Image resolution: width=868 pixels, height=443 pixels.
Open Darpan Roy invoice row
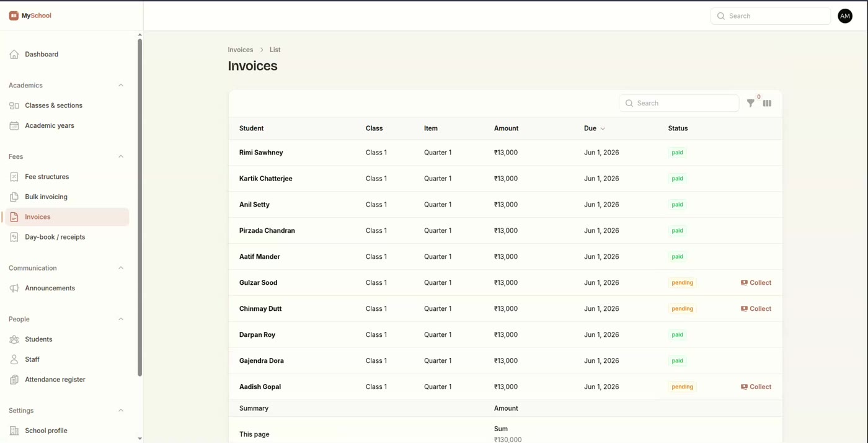[x=505, y=335]
